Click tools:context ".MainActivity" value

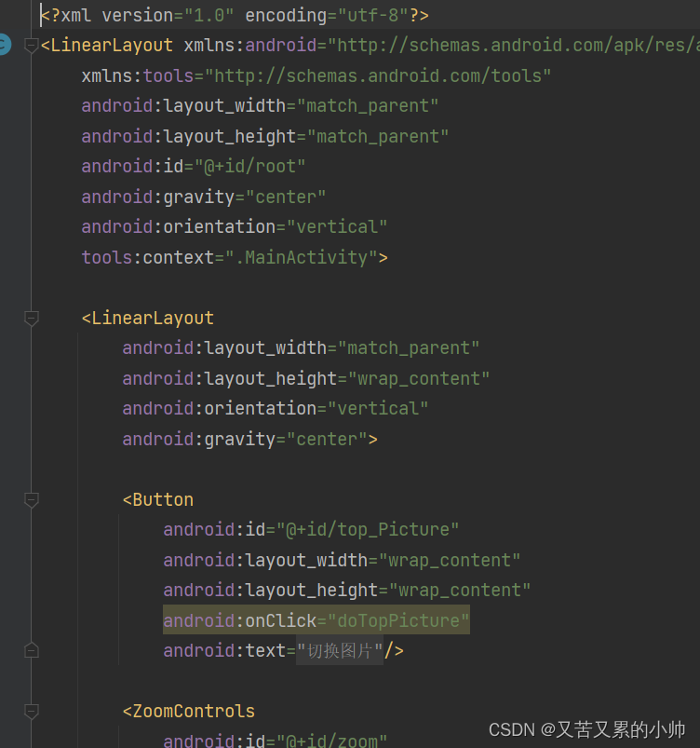tap(302, 258)
